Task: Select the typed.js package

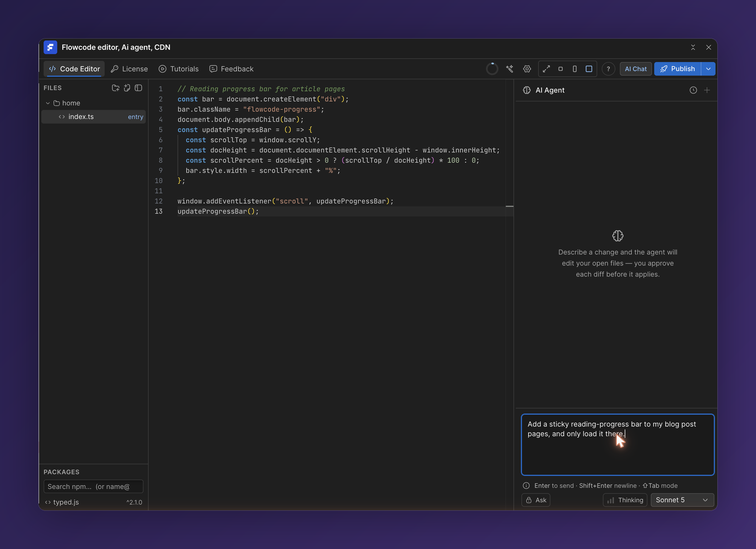Action: click(x=93, y=502)
